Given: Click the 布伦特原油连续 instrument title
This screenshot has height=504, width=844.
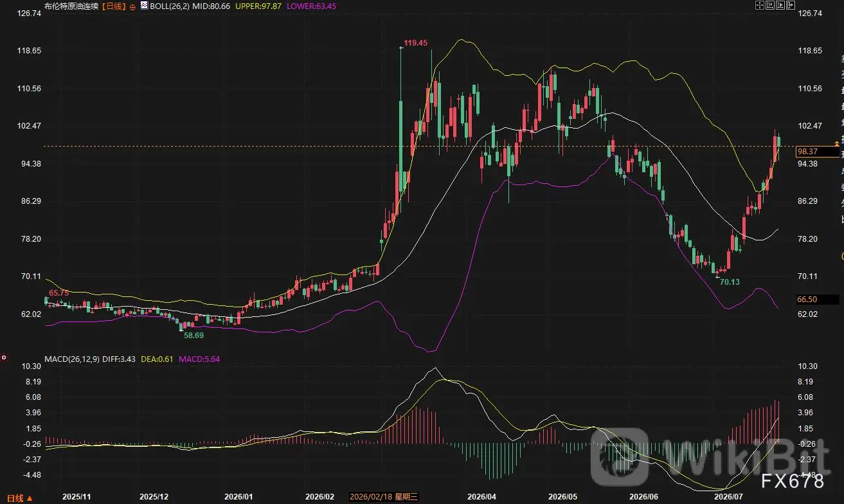Looking at the screenshot, I should [x=72, y=6].
